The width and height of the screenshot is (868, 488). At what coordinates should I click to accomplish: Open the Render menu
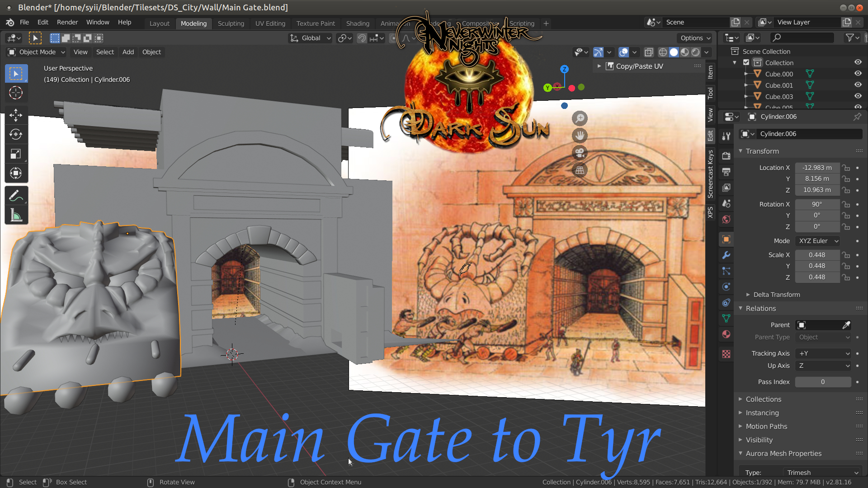[67, 22]
